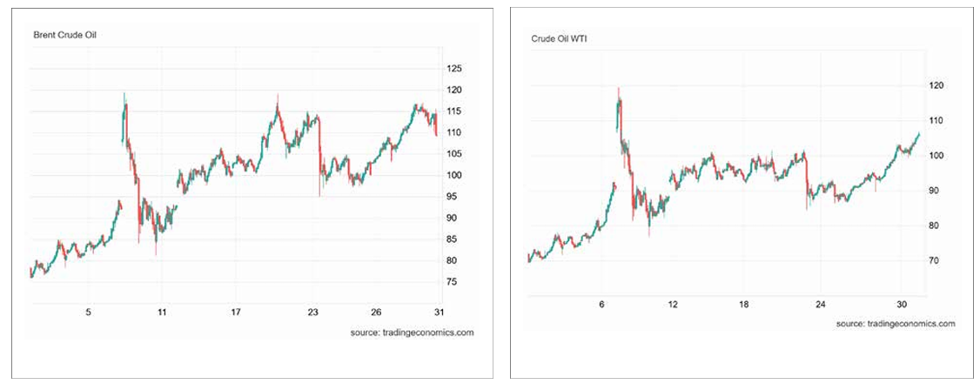Click date marker 6 on WTI timeline

pos(601,304)
